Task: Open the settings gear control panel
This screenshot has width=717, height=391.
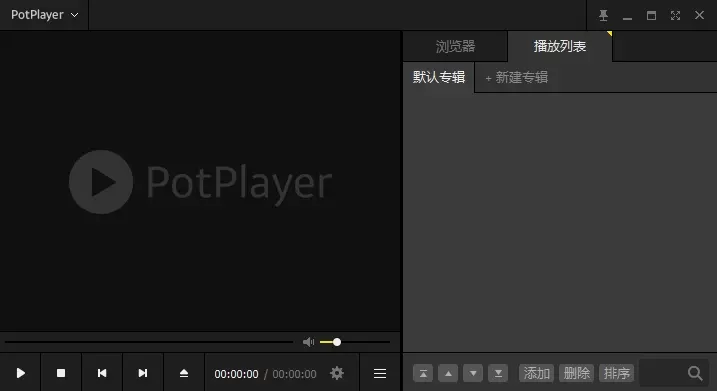Action: (337, 373)
